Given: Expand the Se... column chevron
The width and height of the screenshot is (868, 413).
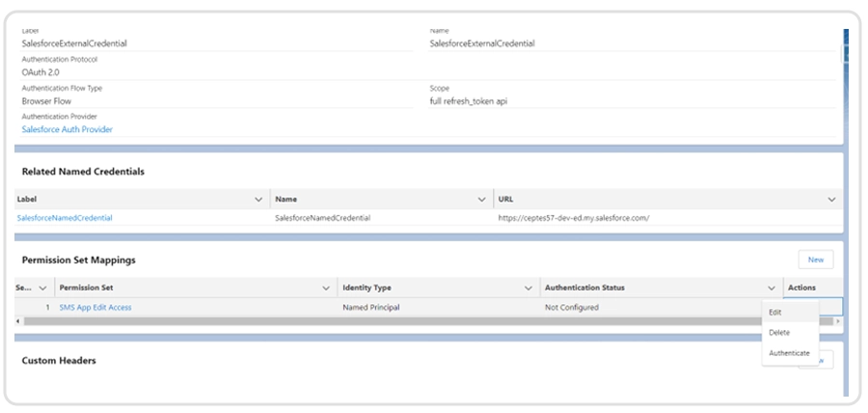Looking at the screenshot, I should (x=42, y=288).
